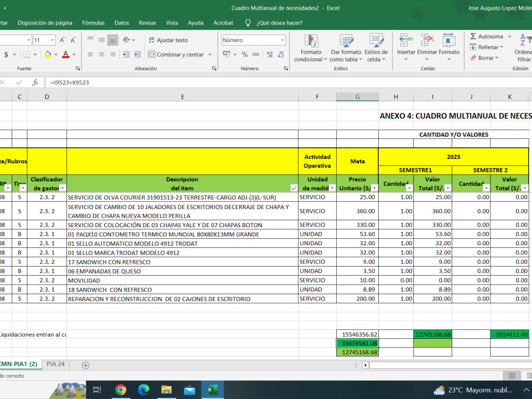Open Borrar clear menu
This screenshot has height=399, width=532.
point(484,58)
